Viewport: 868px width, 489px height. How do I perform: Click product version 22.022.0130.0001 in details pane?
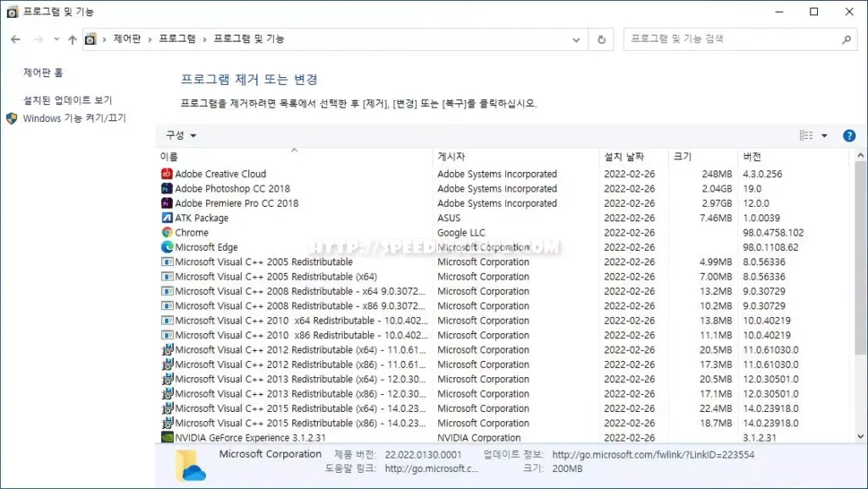click(423, 455)
